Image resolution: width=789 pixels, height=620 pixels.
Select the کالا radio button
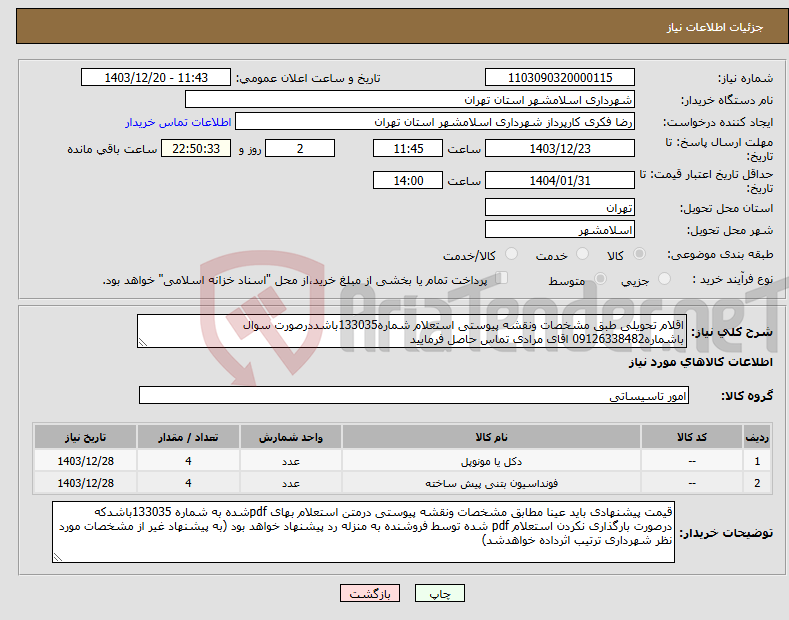click(639, 254)
